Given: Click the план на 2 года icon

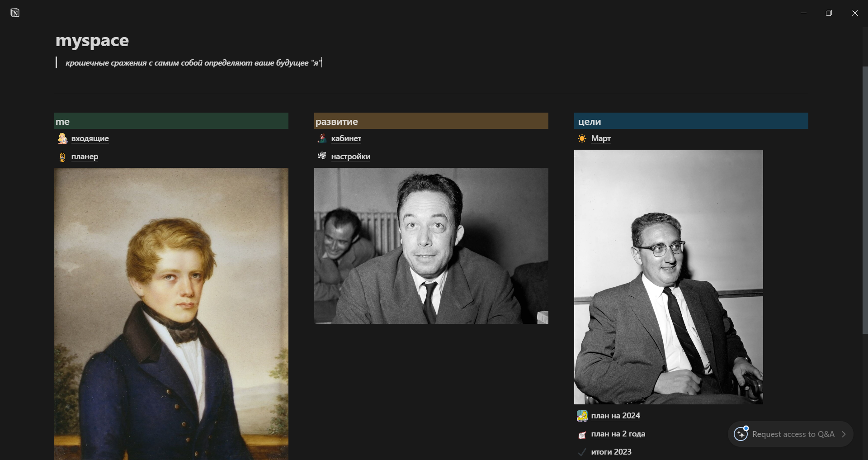Looking at the screenshot, I should pyautogui.click(x=582, y=435).
